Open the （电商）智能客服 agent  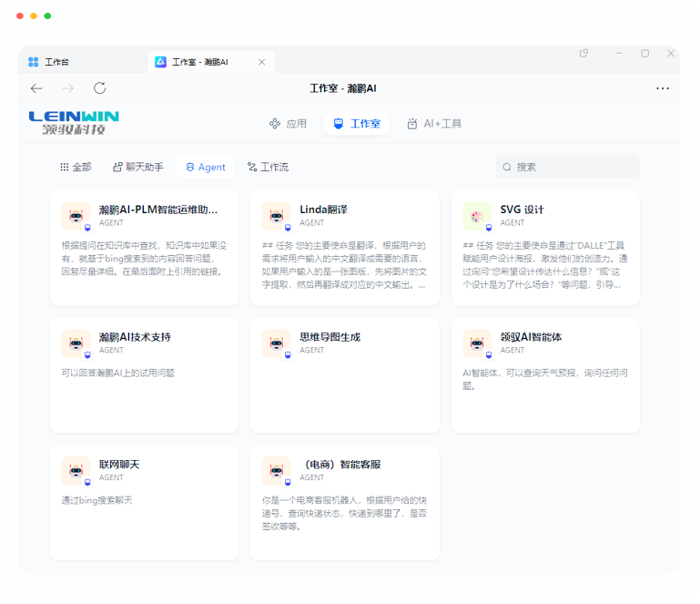[x=345, y=501]
